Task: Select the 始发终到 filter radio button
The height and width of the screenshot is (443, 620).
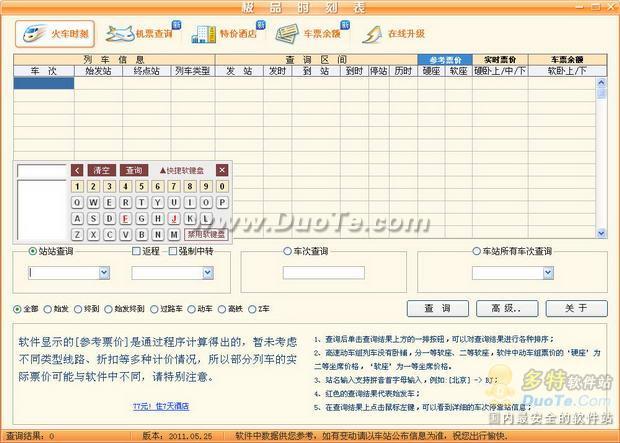Action: tap(108, 309)
